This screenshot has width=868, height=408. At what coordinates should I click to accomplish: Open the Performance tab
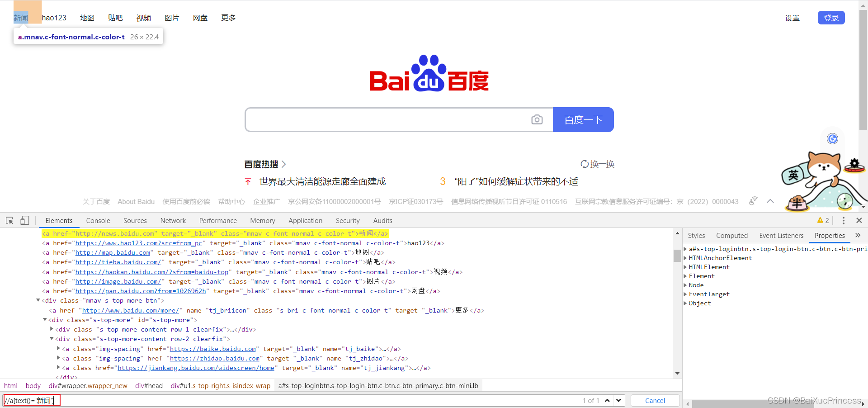(218, 221)
